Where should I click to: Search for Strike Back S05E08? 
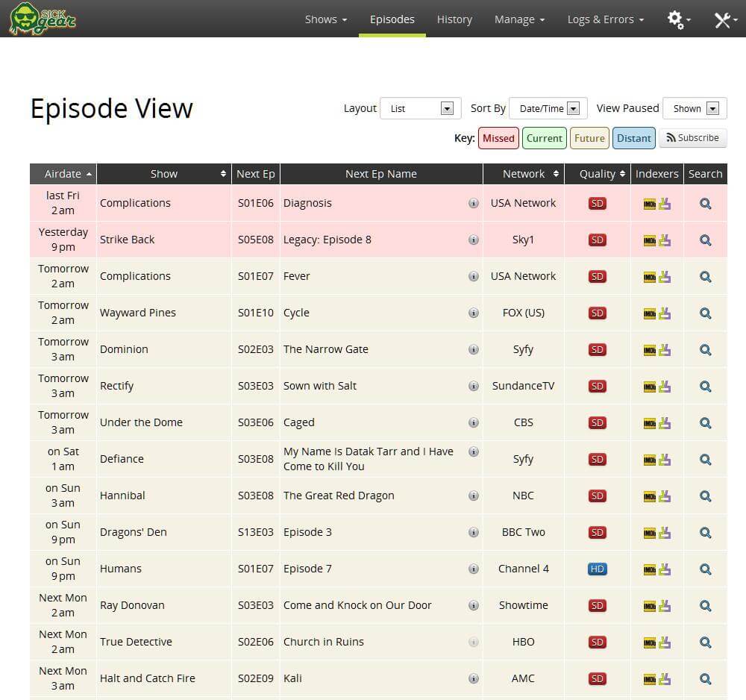click(x=705, y=240)
